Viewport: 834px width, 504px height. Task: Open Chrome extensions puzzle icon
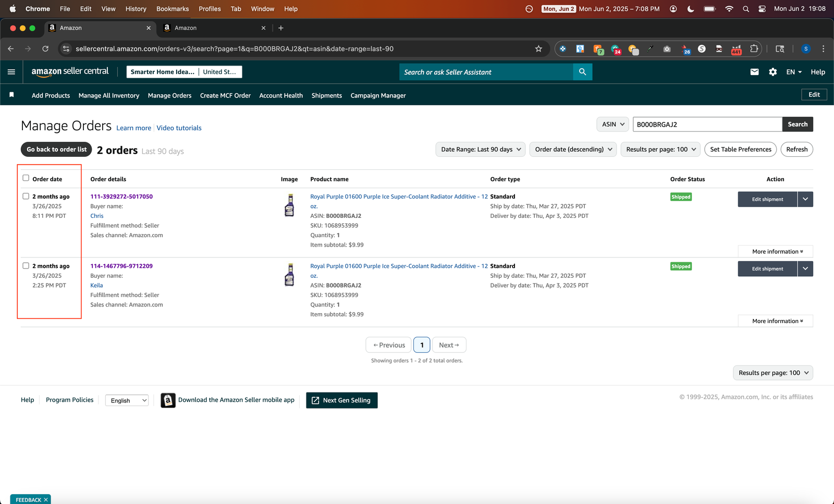point(754,48)
